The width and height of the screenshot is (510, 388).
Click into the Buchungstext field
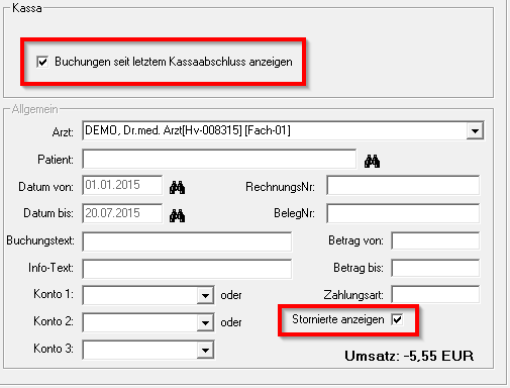(187, 241)
